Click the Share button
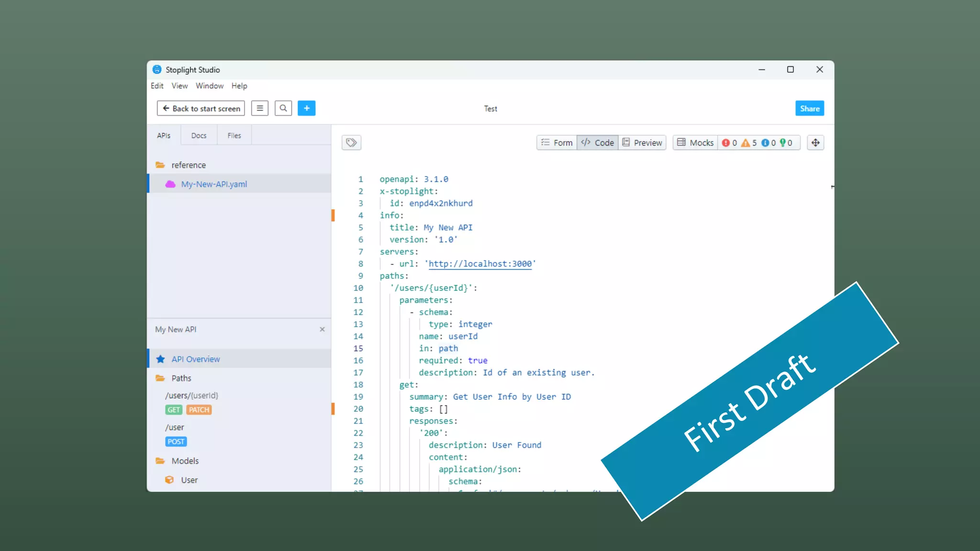The image size is (980, 551). tap(810, 108)
